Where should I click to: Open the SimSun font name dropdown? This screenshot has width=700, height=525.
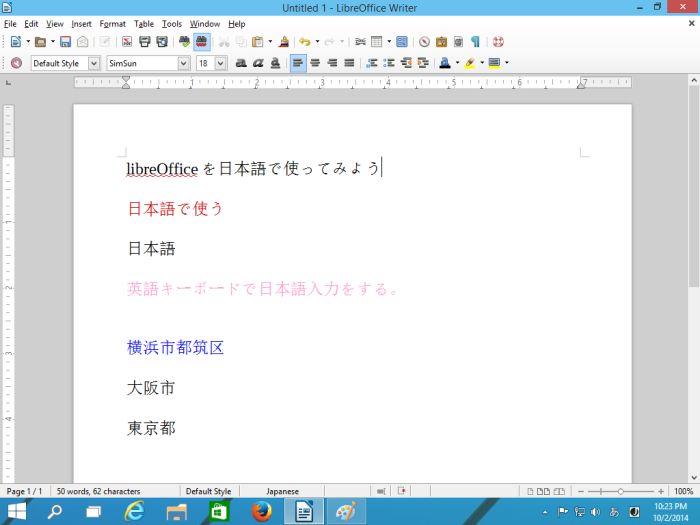tap(183, 63)
